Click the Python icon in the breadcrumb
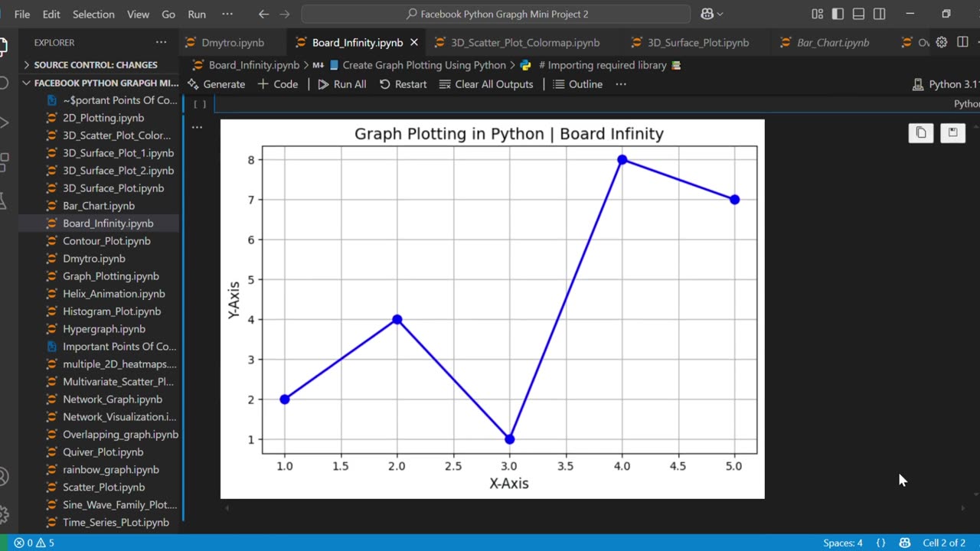Image resolution: width=980 pixels, height=551 pixels. click(526, 65)
